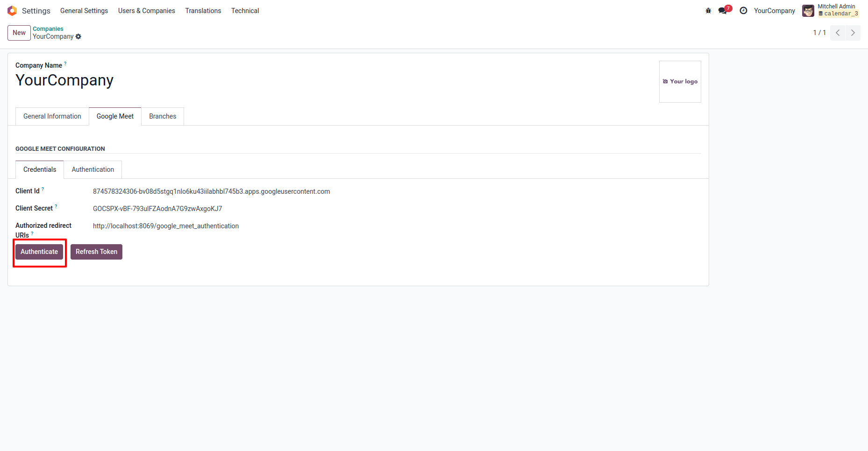Click the Authenticate button
Viewport: 868px width, 451px height.
click(39, 252)
